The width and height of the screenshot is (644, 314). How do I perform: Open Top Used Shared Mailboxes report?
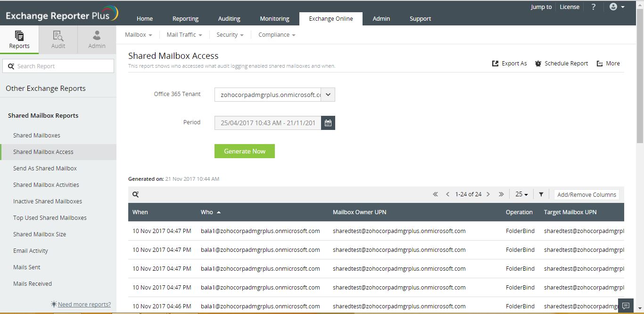(x=50, y=218)
